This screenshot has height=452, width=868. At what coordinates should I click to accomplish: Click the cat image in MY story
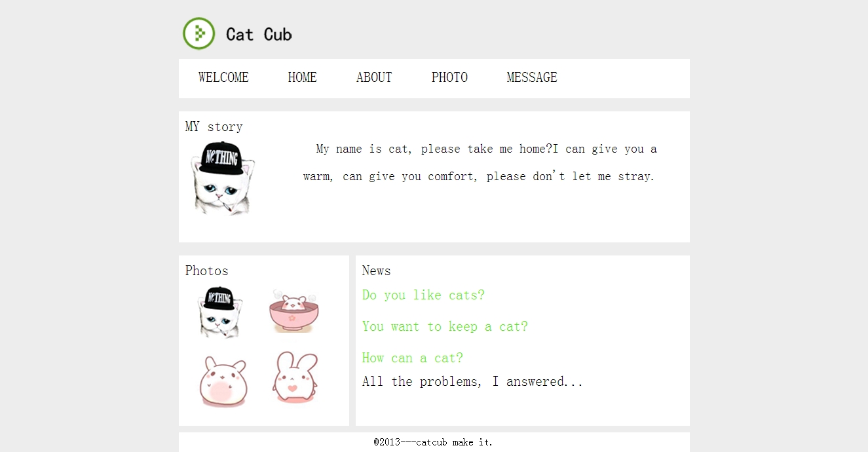click(x=222, y=178)
